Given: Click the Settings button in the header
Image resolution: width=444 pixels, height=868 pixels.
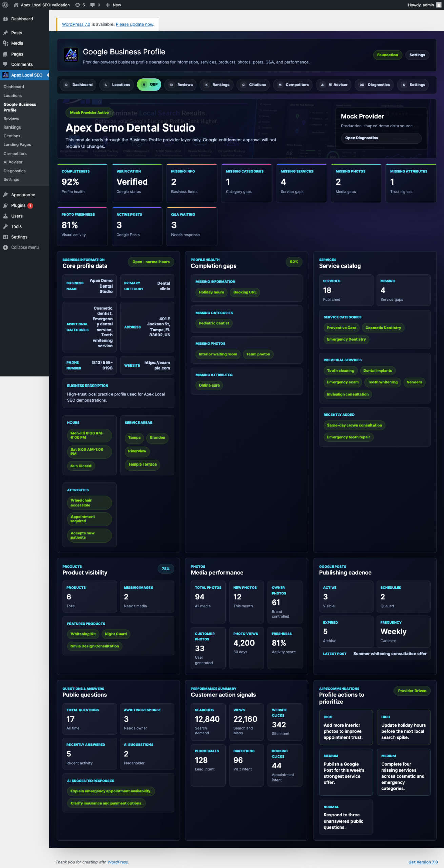Looking at the screenshot, I should click(x=417, y=55).
